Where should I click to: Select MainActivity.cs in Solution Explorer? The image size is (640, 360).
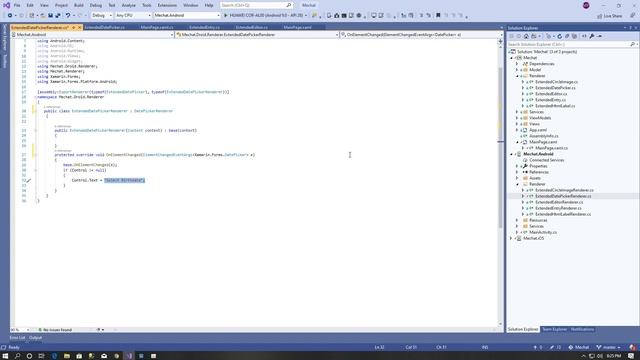click(543, 232)
